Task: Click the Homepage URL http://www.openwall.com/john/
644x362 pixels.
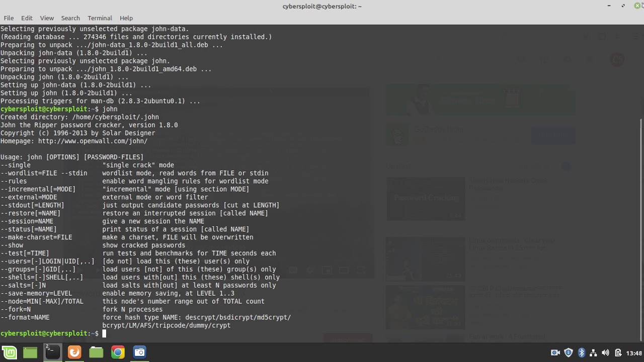Action: click(x=93, y=141)
